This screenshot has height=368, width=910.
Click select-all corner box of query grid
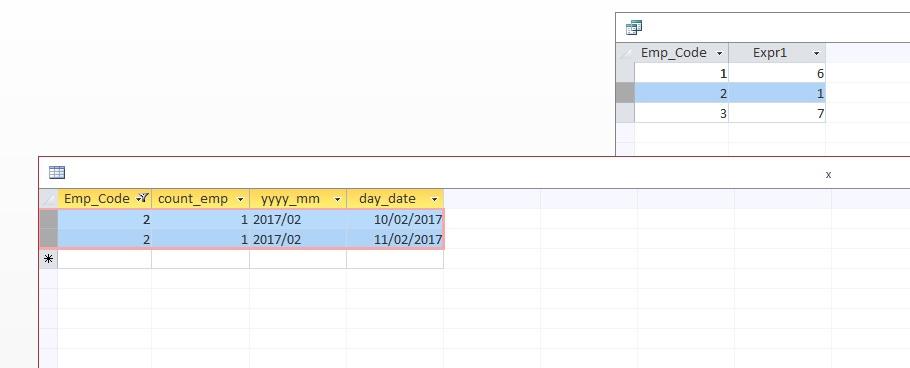625,53
